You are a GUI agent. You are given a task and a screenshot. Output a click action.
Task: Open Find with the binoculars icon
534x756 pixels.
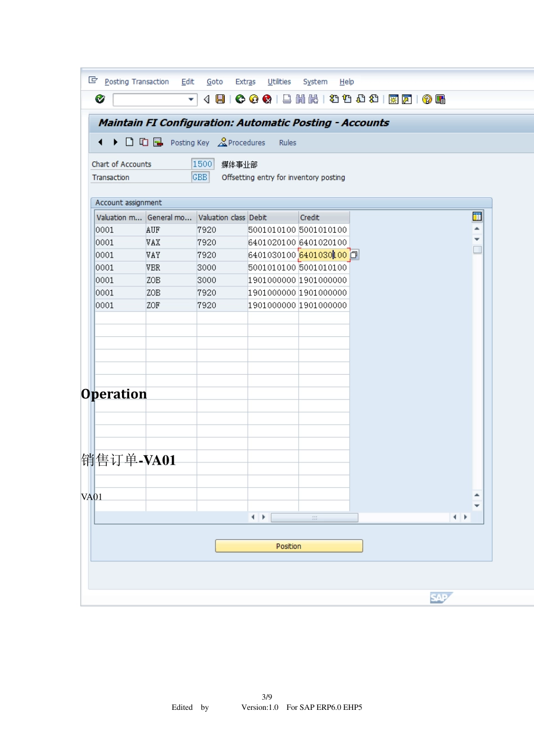click(300, 99)
